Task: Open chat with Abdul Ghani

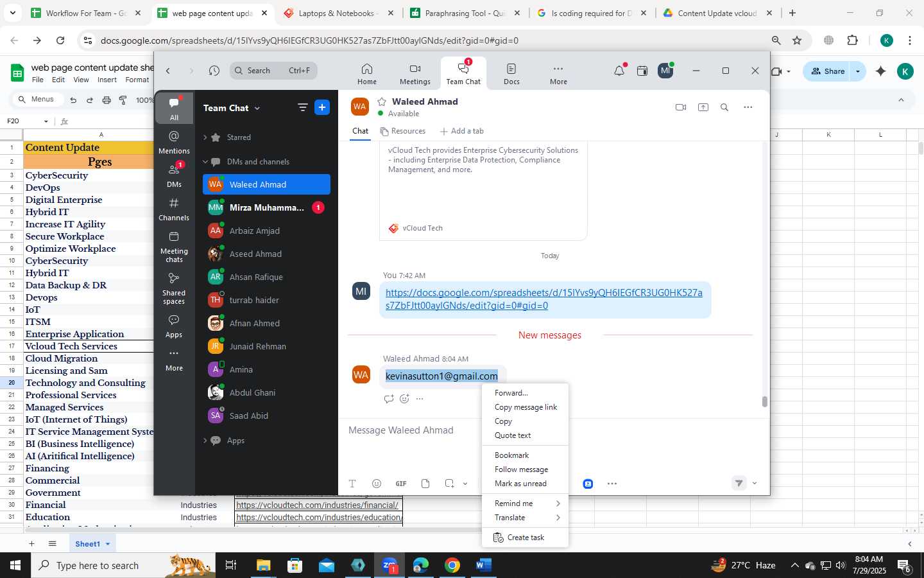Action: pos(266,392)
